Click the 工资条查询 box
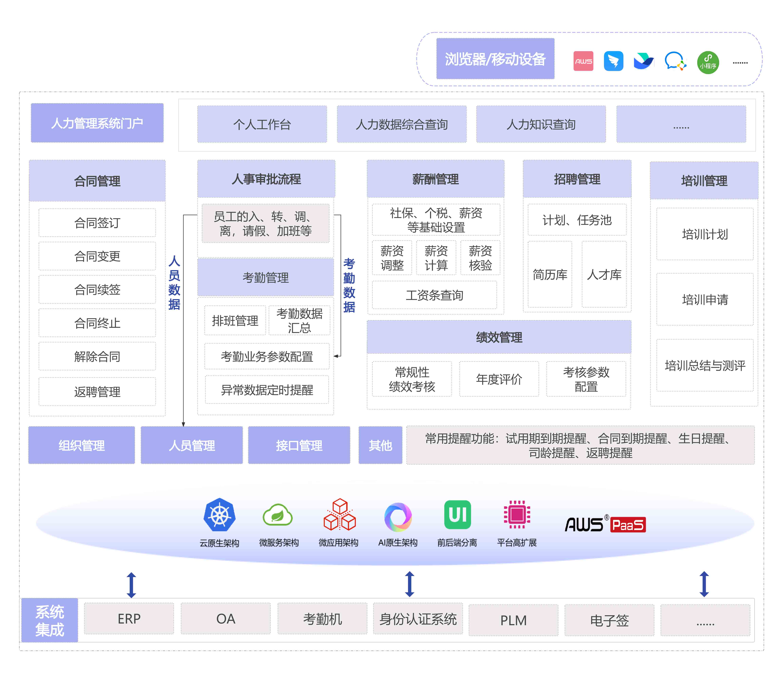The height and width of the screenshot is (673, 784). click(434, 295)
